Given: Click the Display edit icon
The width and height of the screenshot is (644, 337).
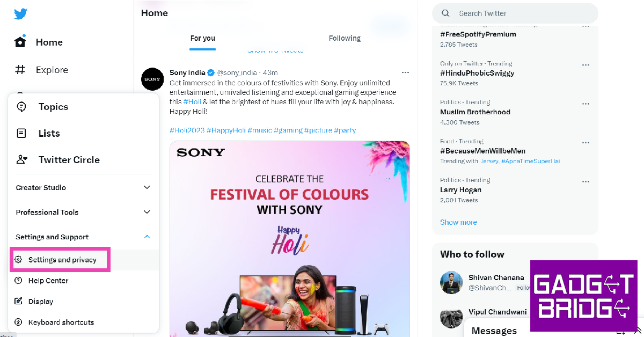Looking at the screenshot, I should (18, 302).
